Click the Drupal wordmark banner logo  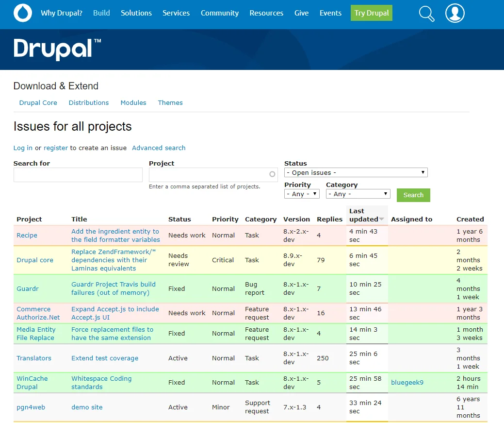tap(57, 49)
